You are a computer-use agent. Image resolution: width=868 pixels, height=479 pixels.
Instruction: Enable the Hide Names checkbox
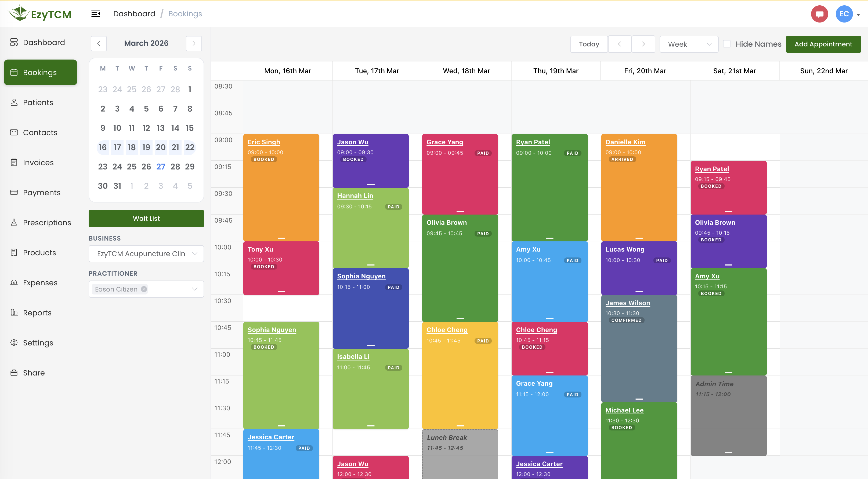click(726, 44)
